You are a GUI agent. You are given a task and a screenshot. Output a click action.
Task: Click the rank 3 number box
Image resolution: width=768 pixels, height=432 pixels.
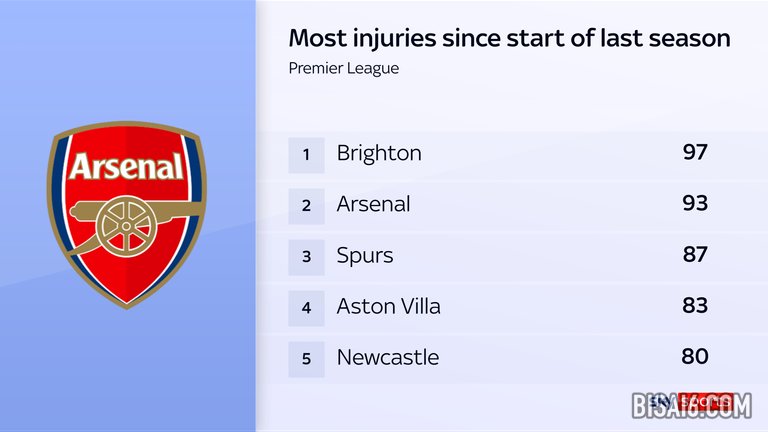click(x=307, y=256)
